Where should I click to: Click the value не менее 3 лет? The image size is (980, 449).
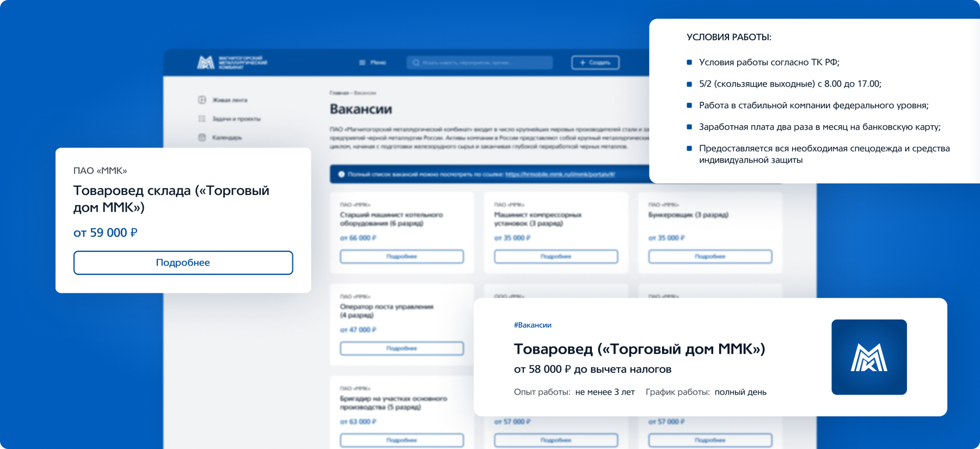click(x=605, y=392)
